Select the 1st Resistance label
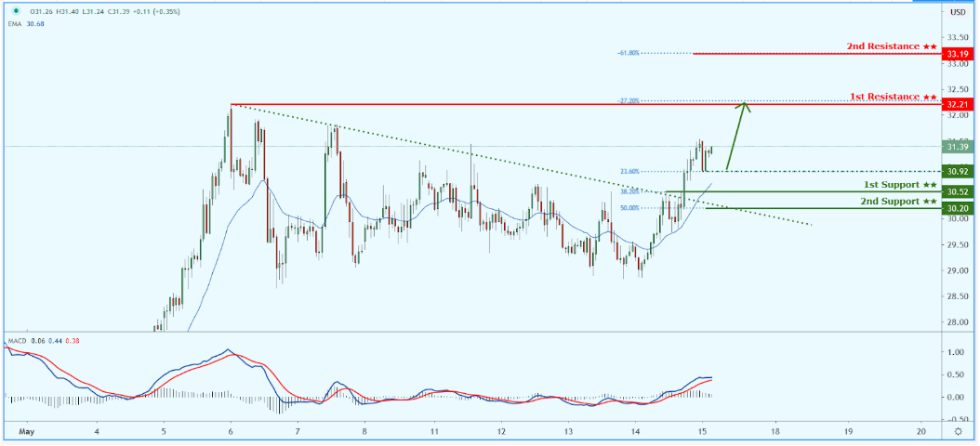980x446 pixels. 894,97
